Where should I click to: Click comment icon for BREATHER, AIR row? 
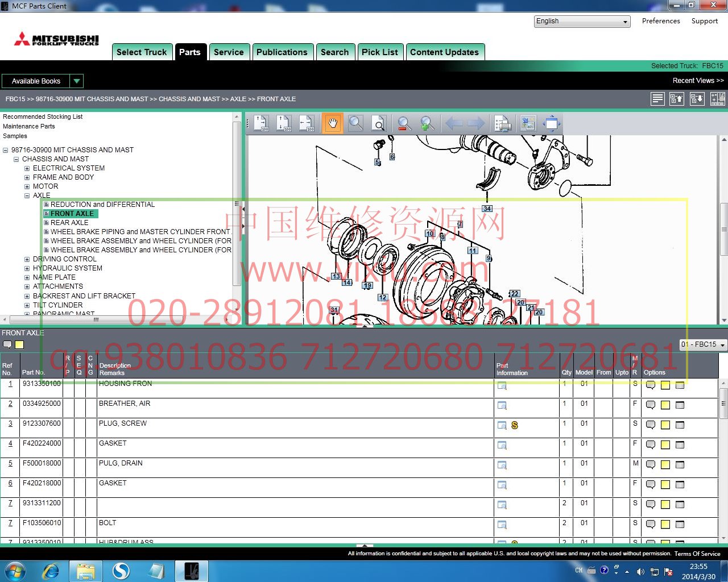[651, 405]
